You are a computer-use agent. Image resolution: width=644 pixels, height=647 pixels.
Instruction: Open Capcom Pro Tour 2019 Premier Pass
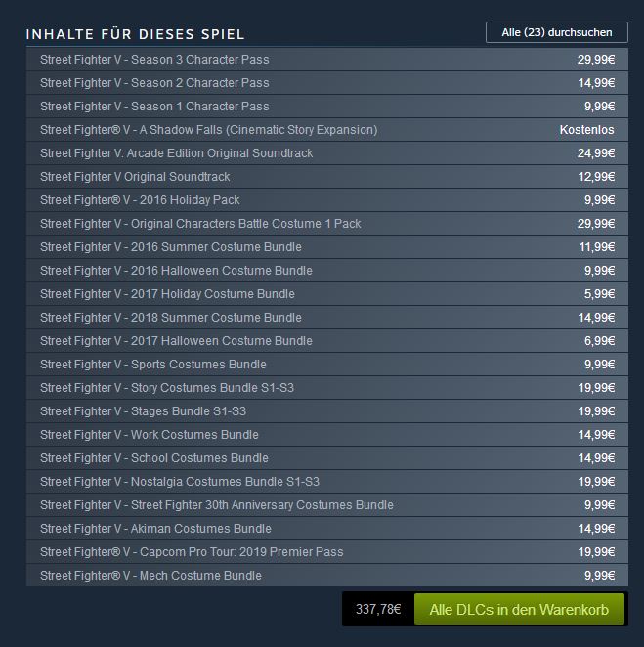[x=327, y=552]
